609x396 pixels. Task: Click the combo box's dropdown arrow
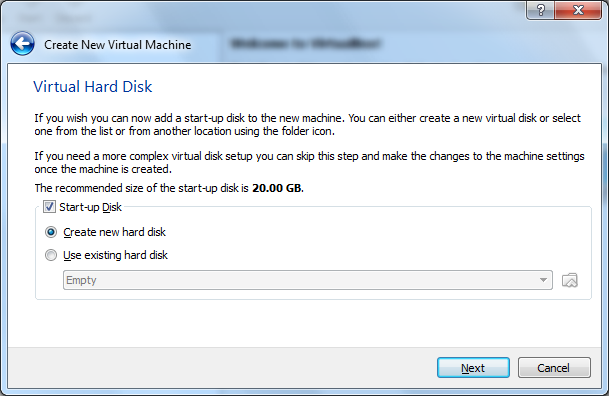tap(543, 280)
